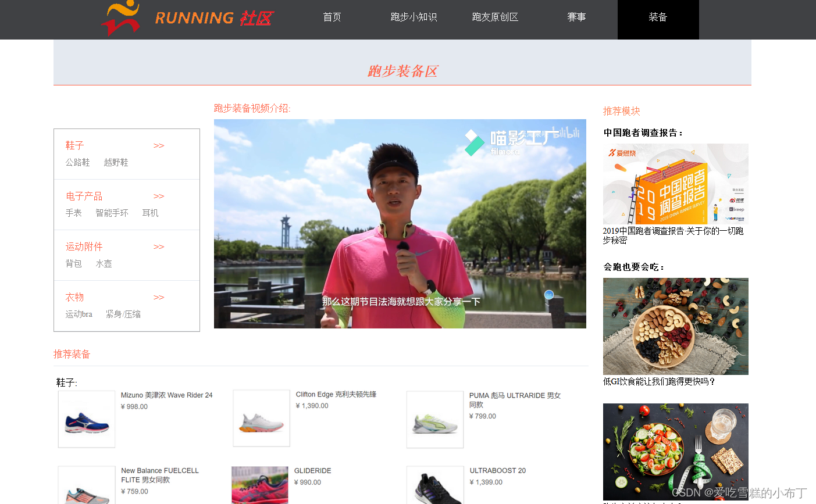The height and width of the screenshot is (504, 816).
Task: Click the ¥ 998.00 price
Action: 134,407
